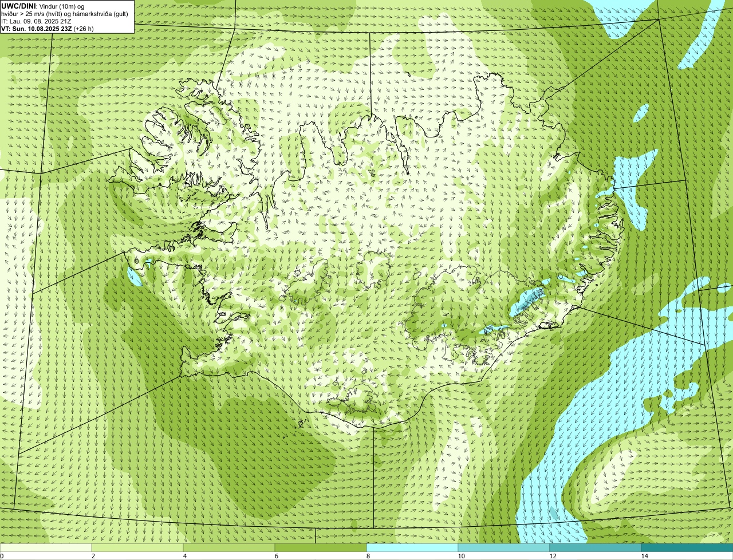Click the 4–6 m/s green legend swatch
The image size is (733, 560).
(229, 548)
